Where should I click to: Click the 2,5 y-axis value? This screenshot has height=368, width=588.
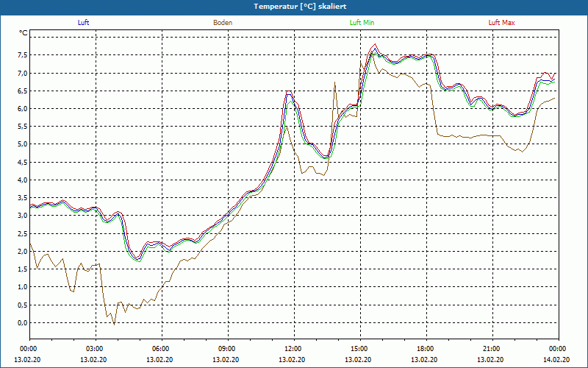point(23,233)
